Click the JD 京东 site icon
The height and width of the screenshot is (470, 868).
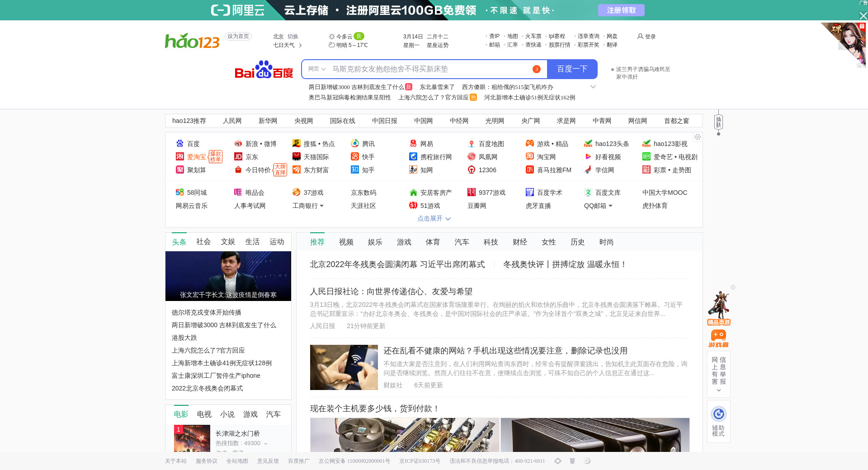tap(238, 157)
